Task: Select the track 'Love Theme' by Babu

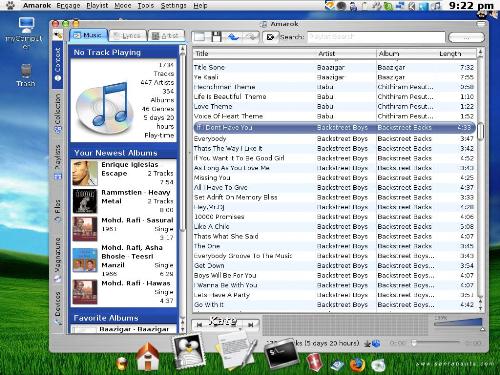Action: click(x=334, y=106)
